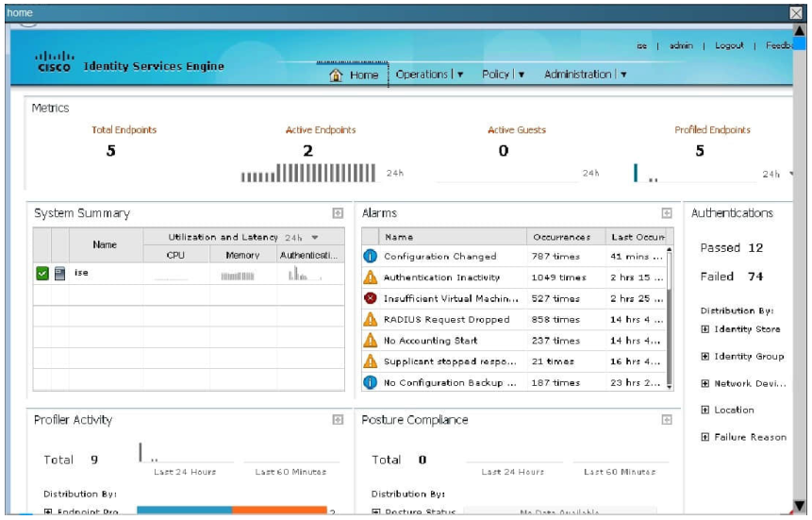The height and width of the screenshot is (520, 812).
Task: Click the '787 times' occurrences cell
Action: pyautogui.click(x=555, y=256)
